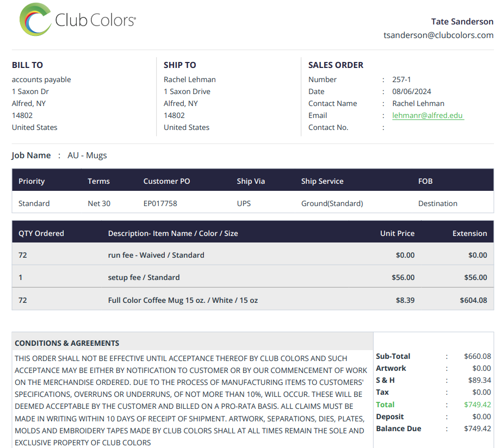This screenshot has height=448, width=502.
Task: Select 'setup fee / Standard' description
Action: tap(144, 277)
